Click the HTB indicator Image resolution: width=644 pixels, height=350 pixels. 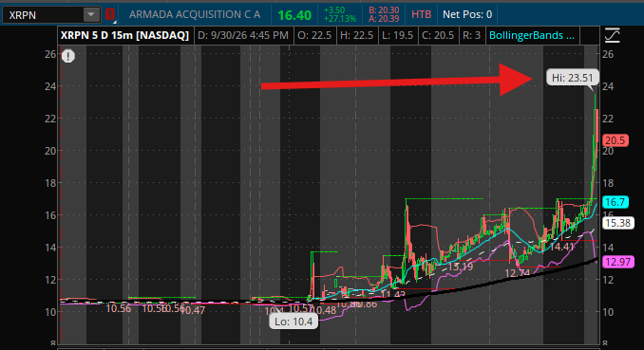pyautogui.click(x=421, y=15)
